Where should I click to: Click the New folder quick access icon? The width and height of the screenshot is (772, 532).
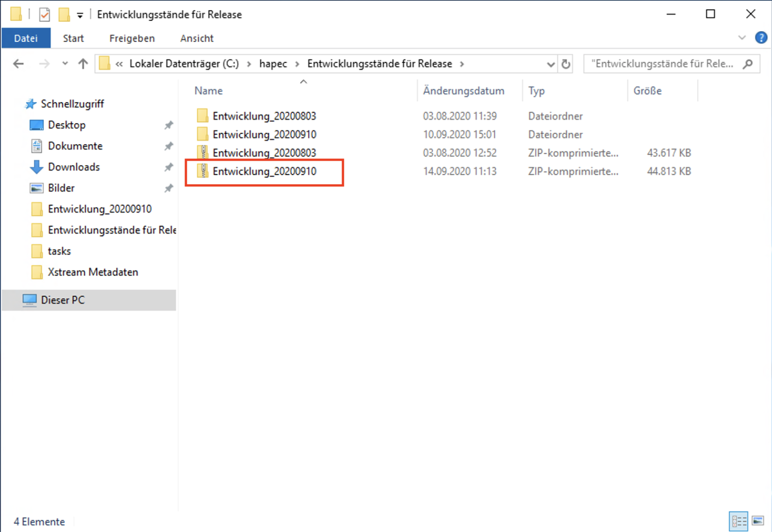tap(64, 15)
